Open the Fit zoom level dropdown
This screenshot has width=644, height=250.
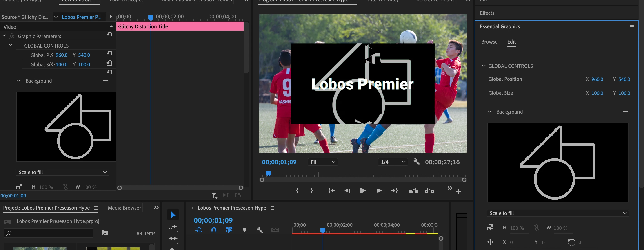[x=323, y=162]
